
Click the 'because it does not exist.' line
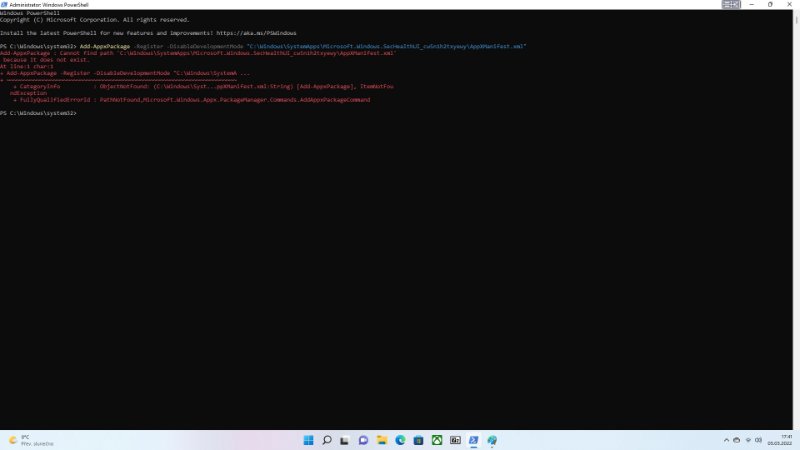click(x=45, y=60)
